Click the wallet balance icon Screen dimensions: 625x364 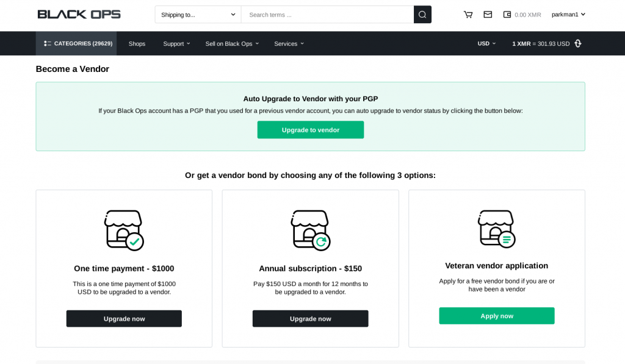pos(507,15)
